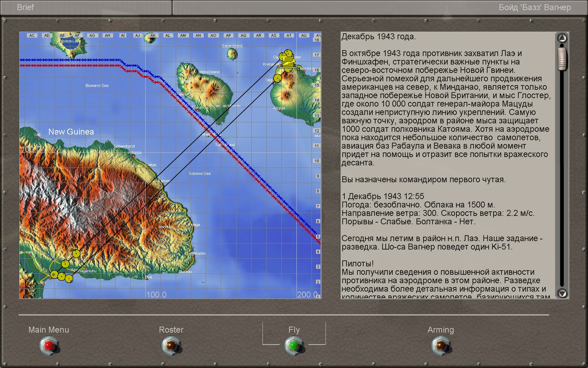Click grid row number 15
This screenshot has height=368, width=588.
pos(317,85)
